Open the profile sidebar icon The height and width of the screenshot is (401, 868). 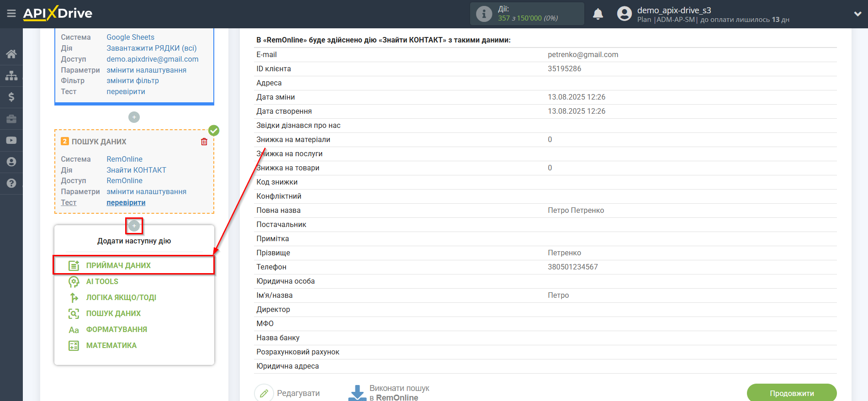[x=11, y=162]
